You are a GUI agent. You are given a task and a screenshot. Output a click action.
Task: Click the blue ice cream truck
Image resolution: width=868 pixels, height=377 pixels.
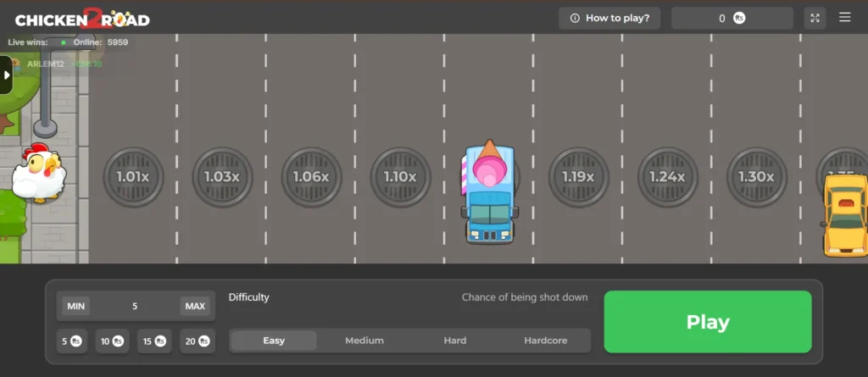point(489,191)
